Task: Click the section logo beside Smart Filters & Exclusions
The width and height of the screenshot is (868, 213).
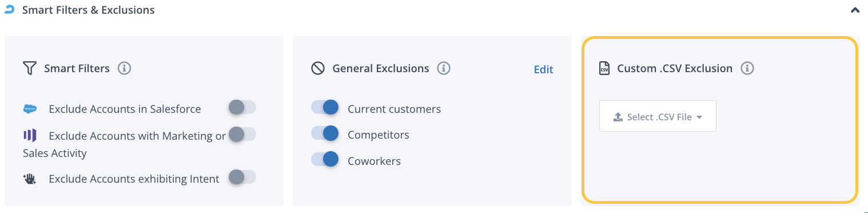Action: coord(9,10)
